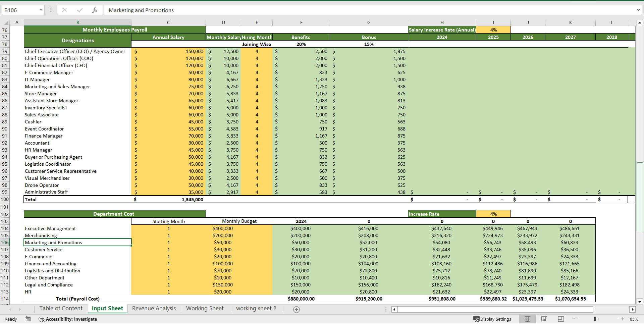Open the Table of Content sheet tab
Image resolution: width=644 pixels, height=324 pixels.
coord(61,309)
